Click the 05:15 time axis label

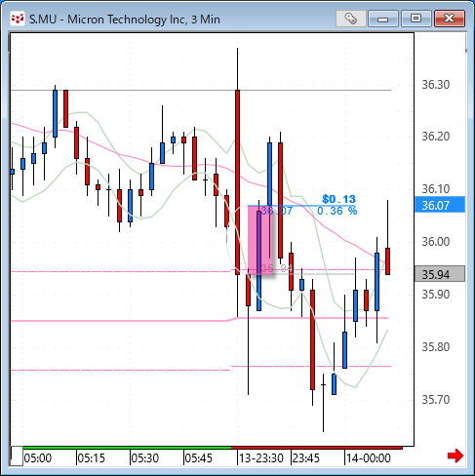point(92,458)
